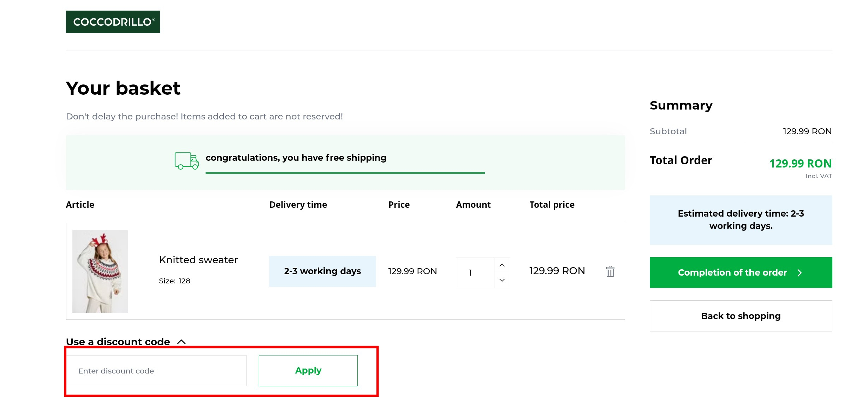Click the arrow on Completion of the order

point(799,273)
